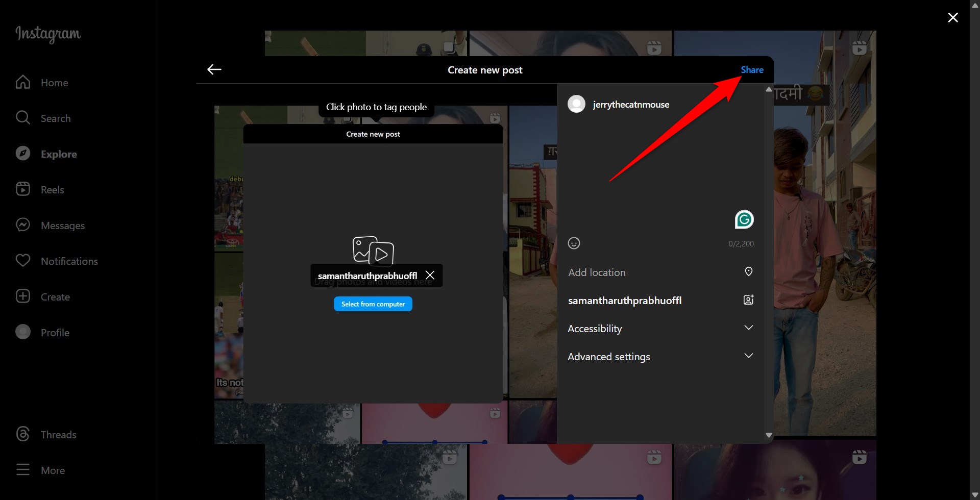The image size is (980, 500).
Task: Click the Instagram logo
Action: pos(48,34)
